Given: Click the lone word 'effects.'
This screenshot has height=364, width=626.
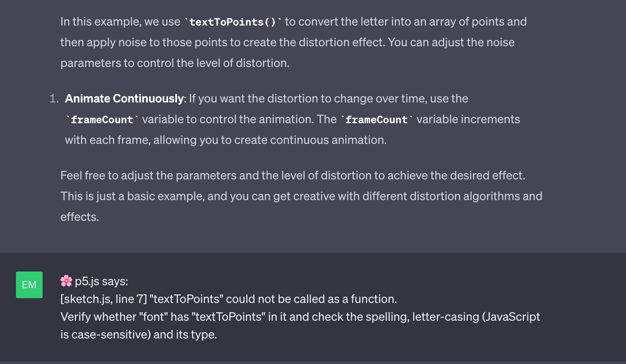Looking at the screenshot, I should pos(80,217).
